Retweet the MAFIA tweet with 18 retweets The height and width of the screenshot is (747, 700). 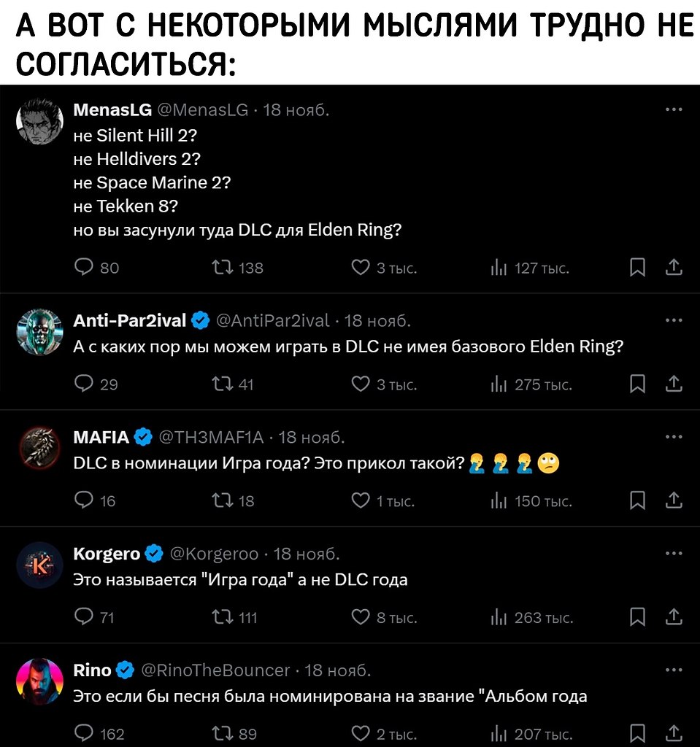(223, 500)
